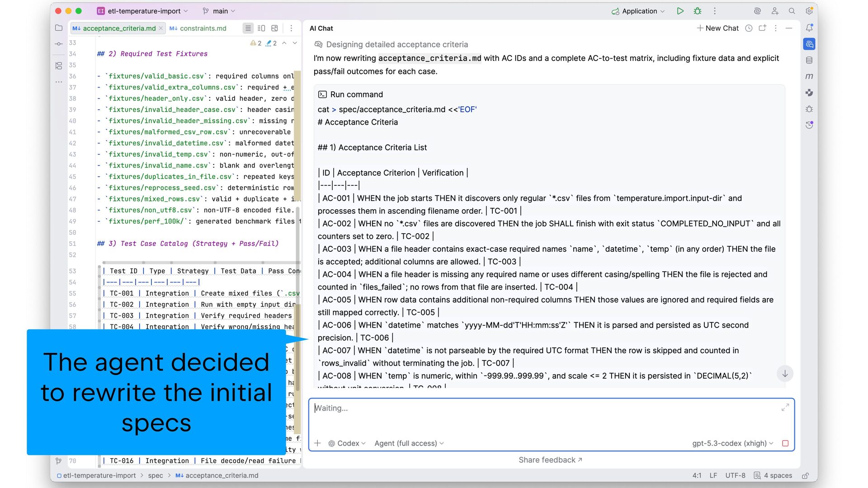Click the search magnifier icon

[792, 11]
